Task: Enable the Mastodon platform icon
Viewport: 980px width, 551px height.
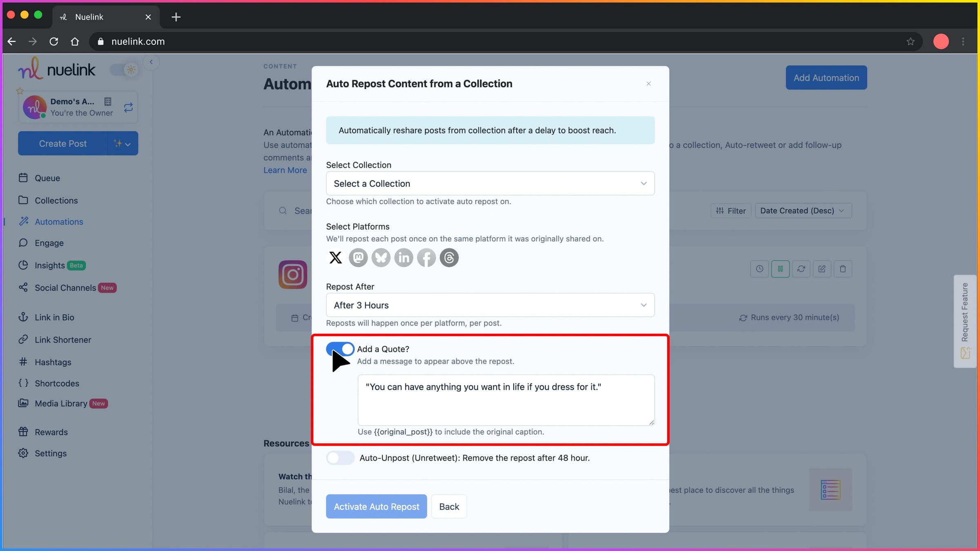Action: (358, 258)
